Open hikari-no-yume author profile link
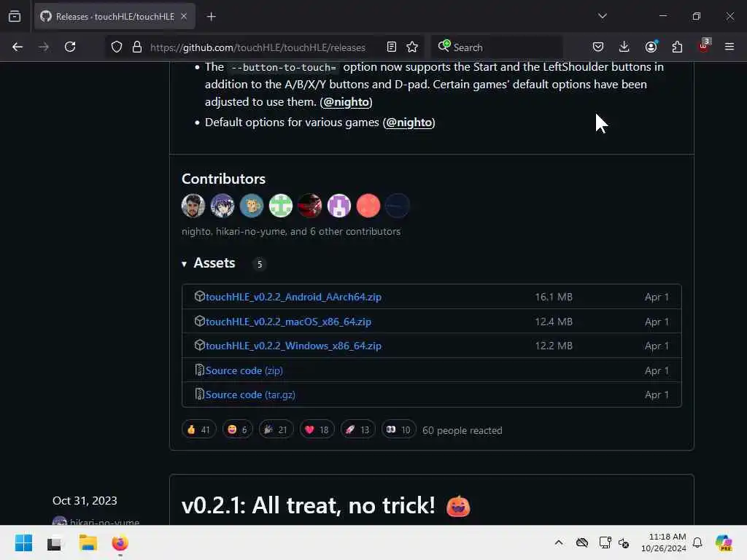The image size is (747, 560). click(x=104, y=522)
